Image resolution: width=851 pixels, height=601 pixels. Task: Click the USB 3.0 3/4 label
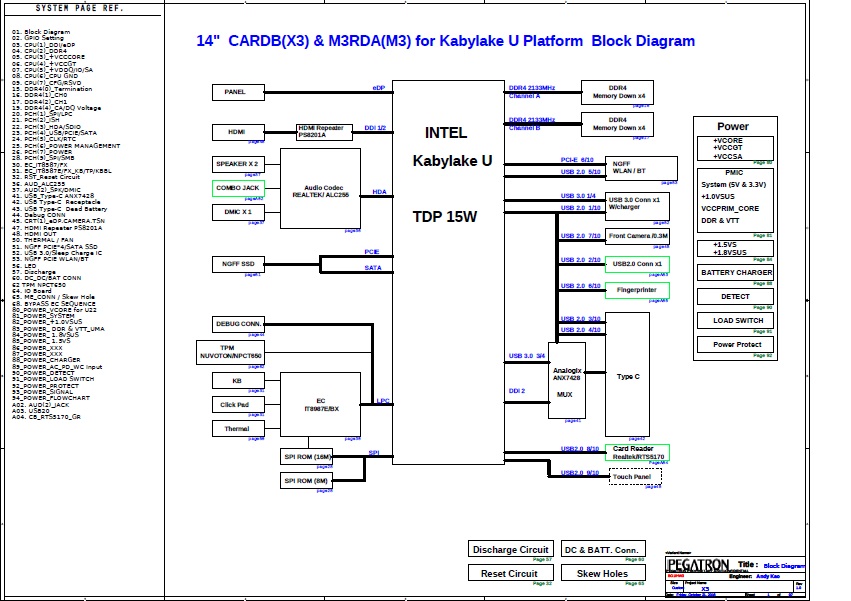527,356
